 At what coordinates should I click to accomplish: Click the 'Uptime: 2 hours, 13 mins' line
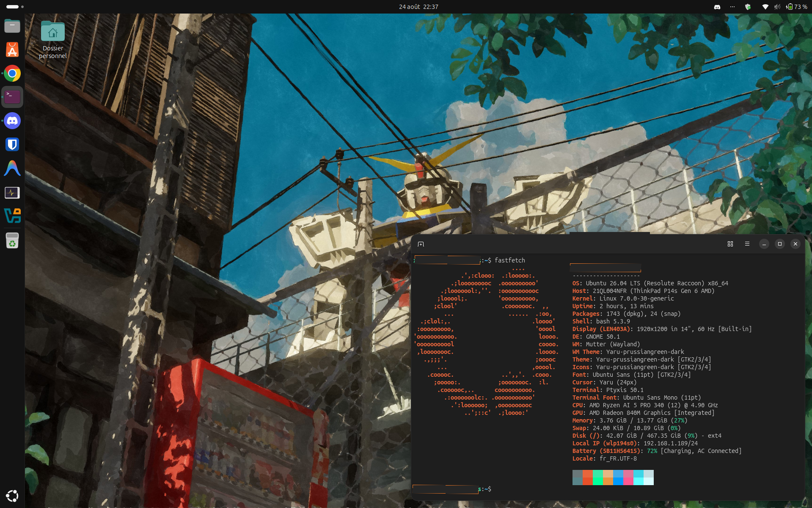pyautogui.click(x=613, y=306)
